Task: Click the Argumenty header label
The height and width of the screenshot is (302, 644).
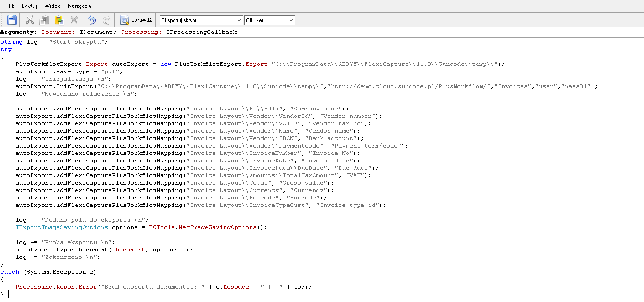Action: pyautogui.click(x=19, y=32)
